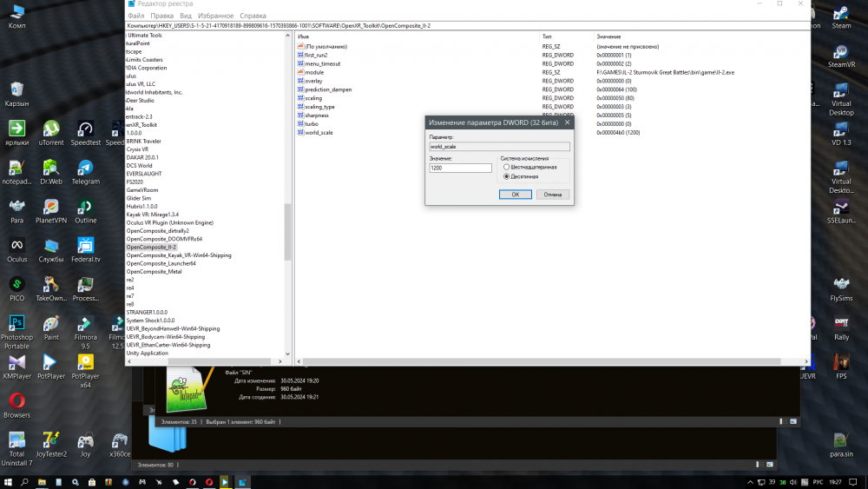Viewport: 868px width, 489px height.
Task: Select the Unity Application key
Action: point(148,353)
